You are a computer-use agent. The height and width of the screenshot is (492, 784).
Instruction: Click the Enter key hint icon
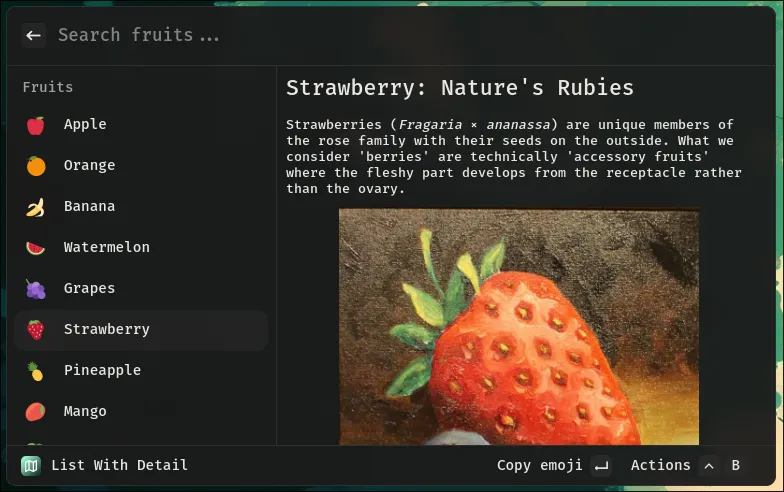coord(601,465)
